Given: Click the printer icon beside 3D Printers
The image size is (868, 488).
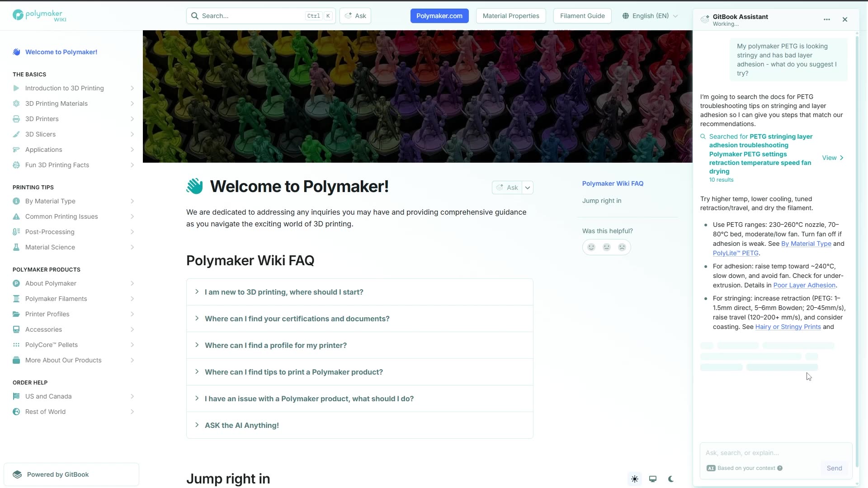Looking at the screenshot, I should (16, 119).
